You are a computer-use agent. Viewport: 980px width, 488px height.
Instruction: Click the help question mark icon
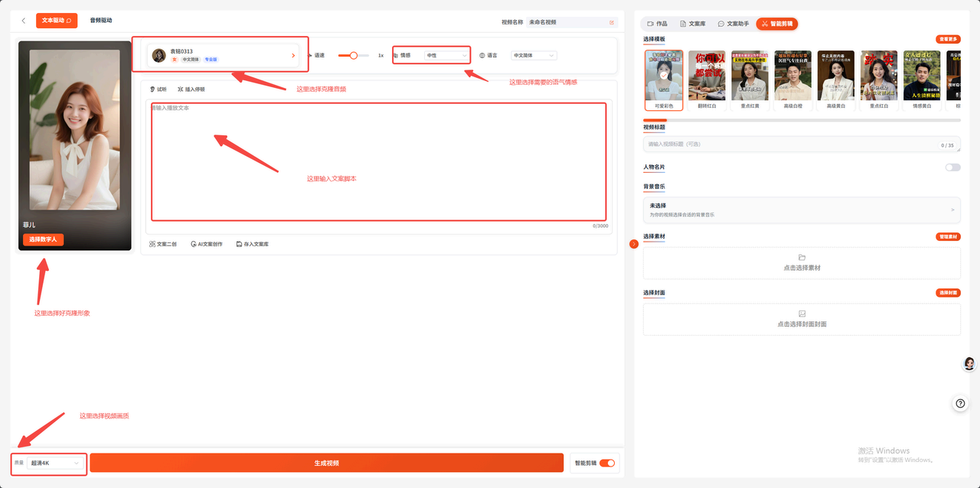pyautogui.click(x=961, y=403)
